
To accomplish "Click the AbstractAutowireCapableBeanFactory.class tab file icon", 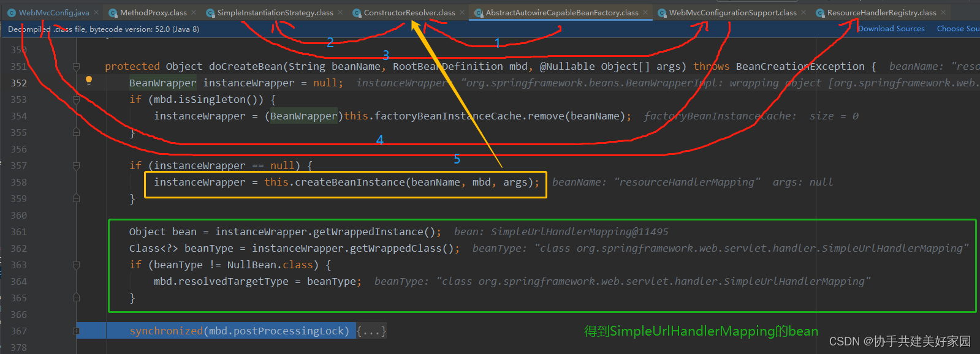I will pos(479,13).
